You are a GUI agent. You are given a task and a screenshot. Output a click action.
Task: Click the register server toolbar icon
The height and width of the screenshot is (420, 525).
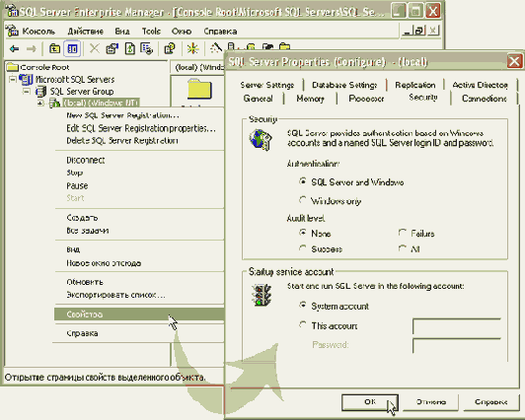(232, 46)
